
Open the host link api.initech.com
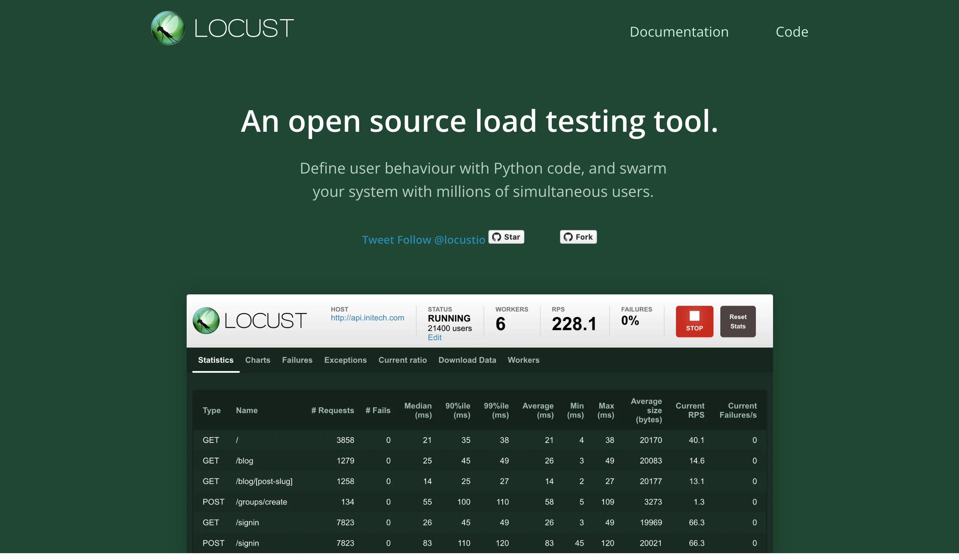(x=367, y=318)
